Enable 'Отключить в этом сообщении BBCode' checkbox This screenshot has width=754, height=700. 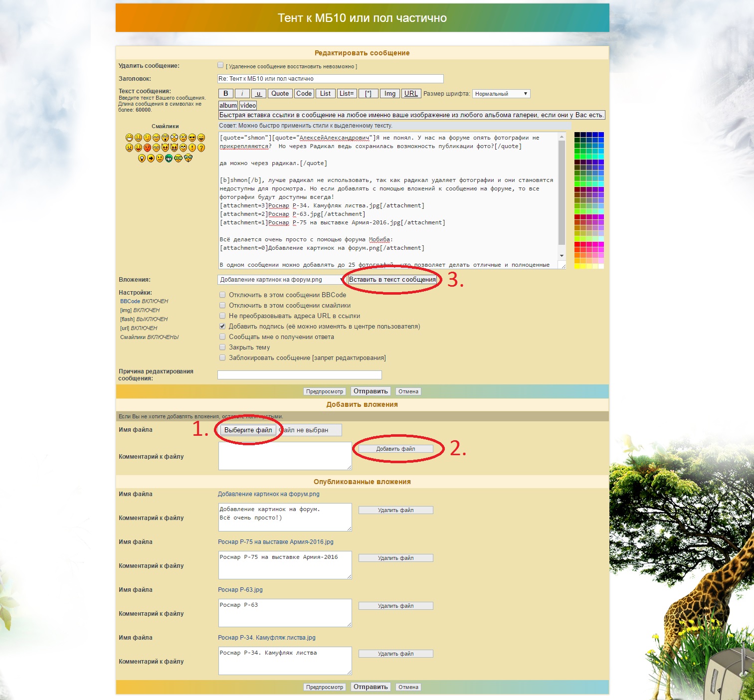[x=222, y=295]
